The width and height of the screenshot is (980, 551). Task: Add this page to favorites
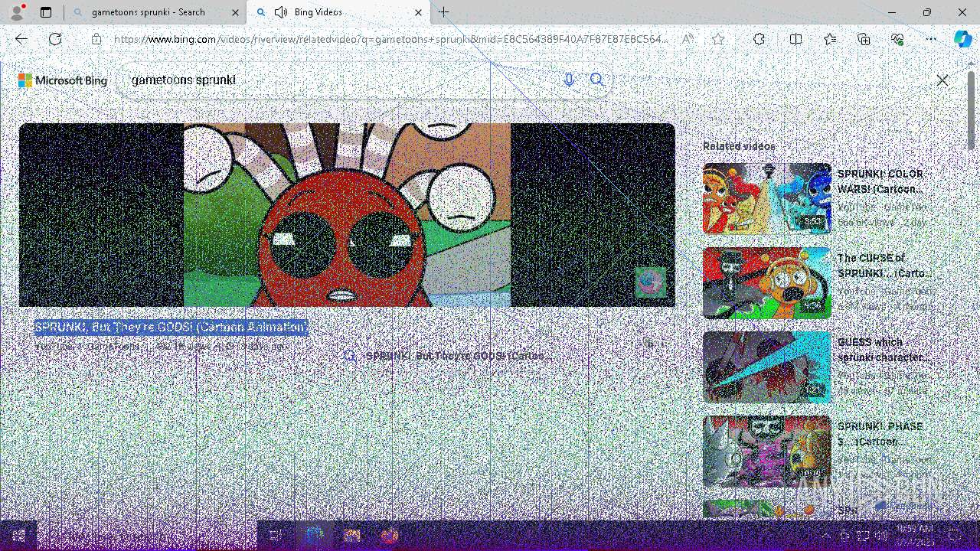pyautogui.click(x=717, y=39)
